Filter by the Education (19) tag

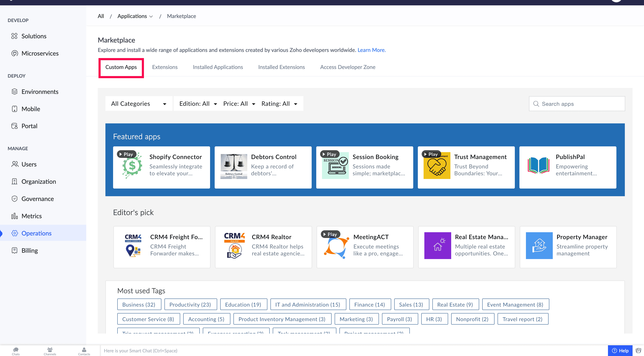243,304
